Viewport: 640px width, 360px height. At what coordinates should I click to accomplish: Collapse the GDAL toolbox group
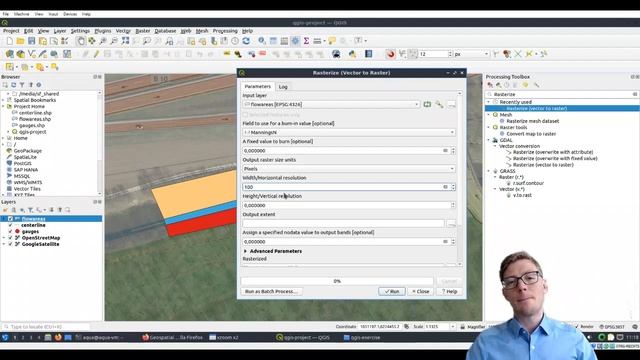pos(489,140)
